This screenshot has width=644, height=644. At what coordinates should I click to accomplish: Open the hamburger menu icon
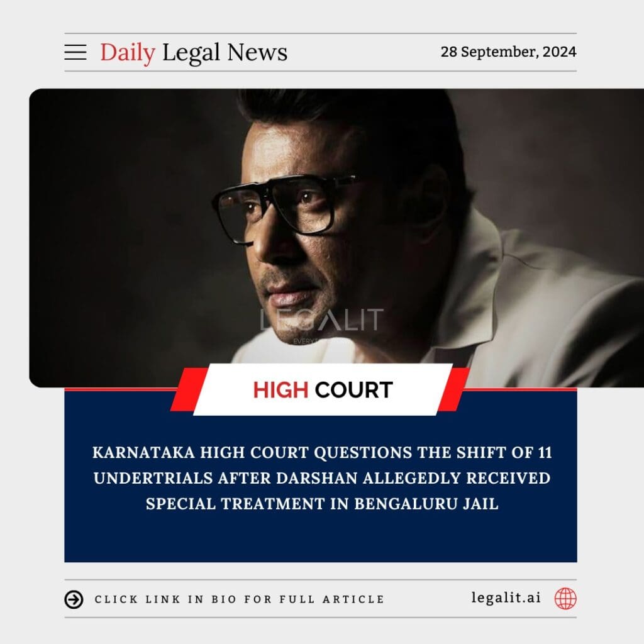click(x=75, y=53)
